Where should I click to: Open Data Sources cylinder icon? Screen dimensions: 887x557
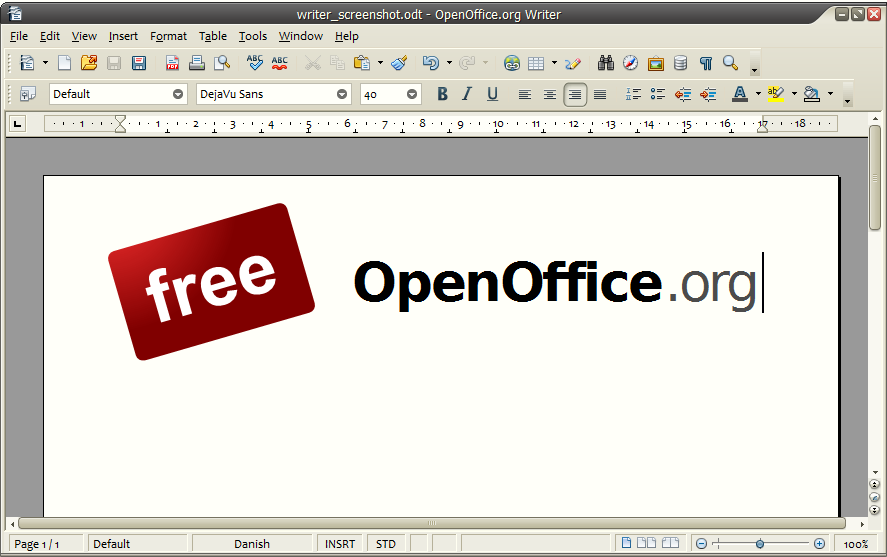point(681,63)
